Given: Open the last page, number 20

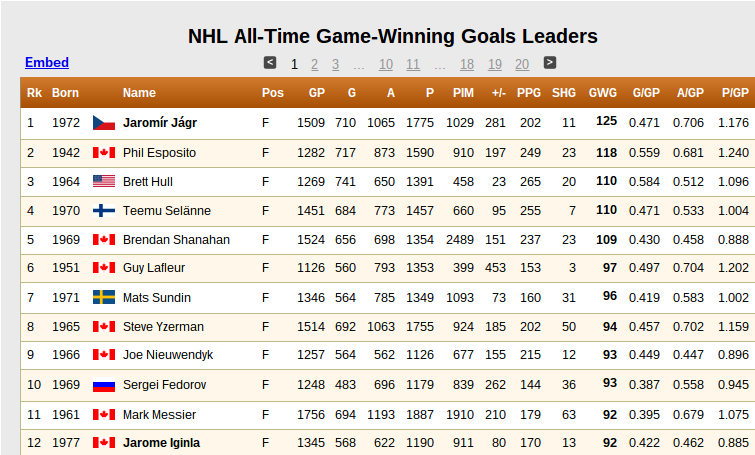Looking at the screenshot, I should (x=522, y=64).
